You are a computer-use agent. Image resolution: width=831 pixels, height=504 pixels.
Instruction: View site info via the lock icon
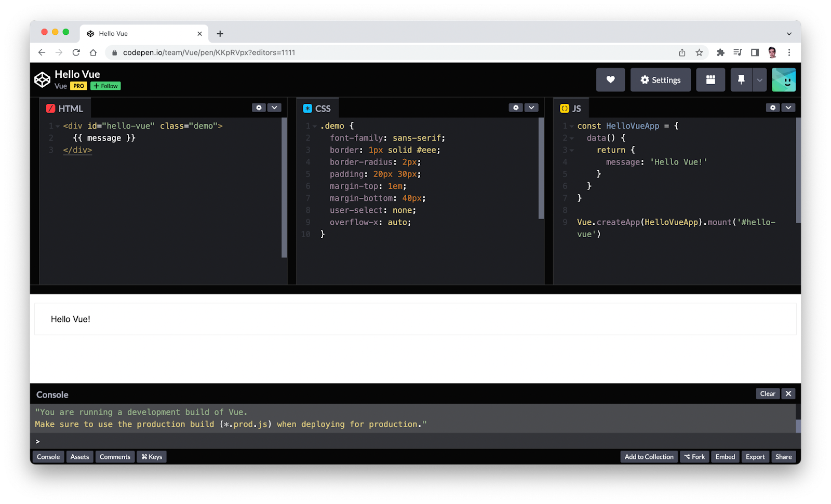pos(115,52)
